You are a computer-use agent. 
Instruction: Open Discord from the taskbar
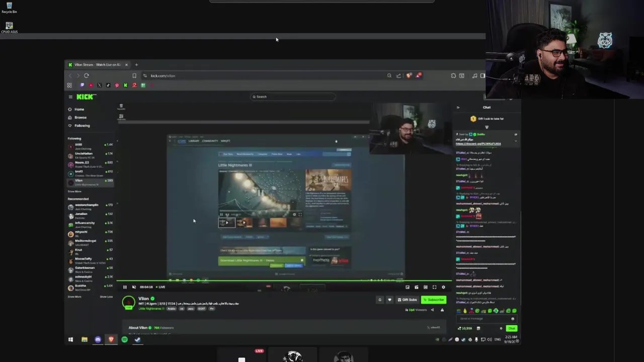98,339
